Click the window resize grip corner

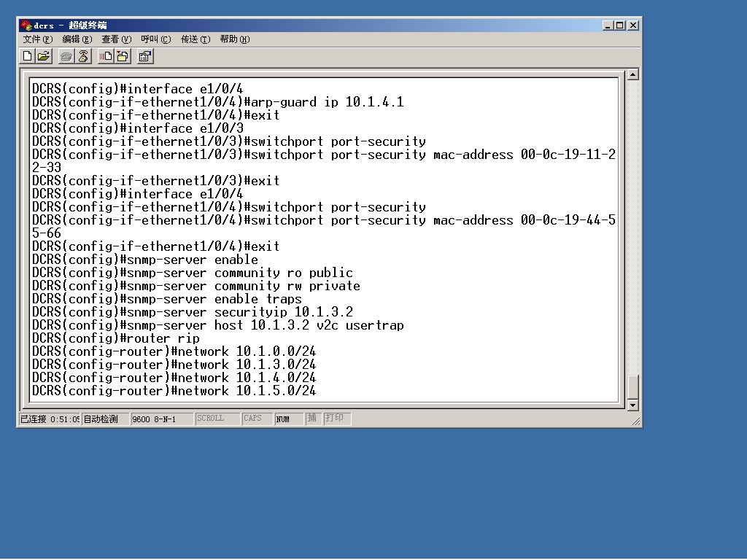tap(636, 421)
